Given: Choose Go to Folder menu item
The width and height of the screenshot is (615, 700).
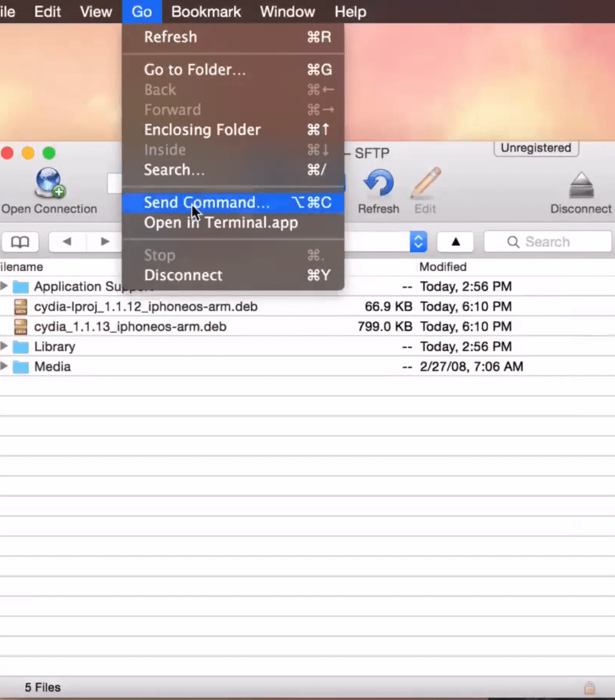Looking at the screenshot, I should tap(195, 70).
